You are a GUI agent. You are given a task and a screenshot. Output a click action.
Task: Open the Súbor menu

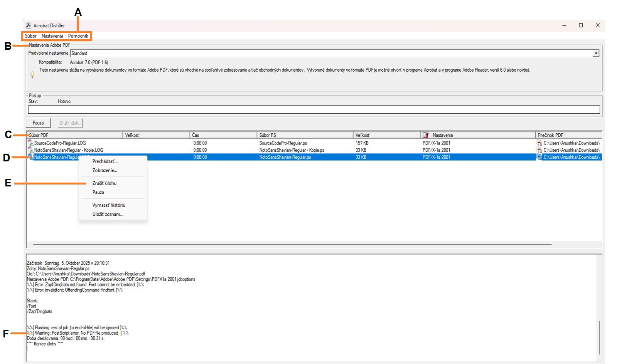pos(30,36)
